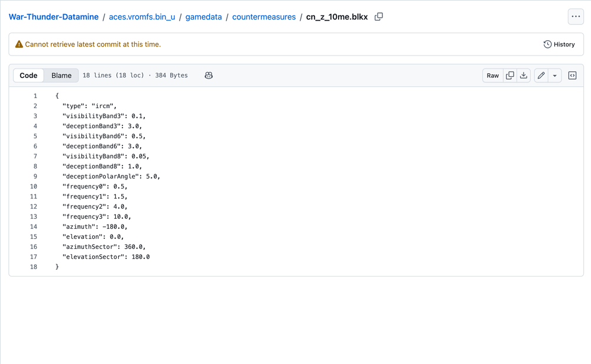Image resolution: width=591 pixels, height=364 pixels.
Task: Select line number 15
Action: click(x=34, y=236)
